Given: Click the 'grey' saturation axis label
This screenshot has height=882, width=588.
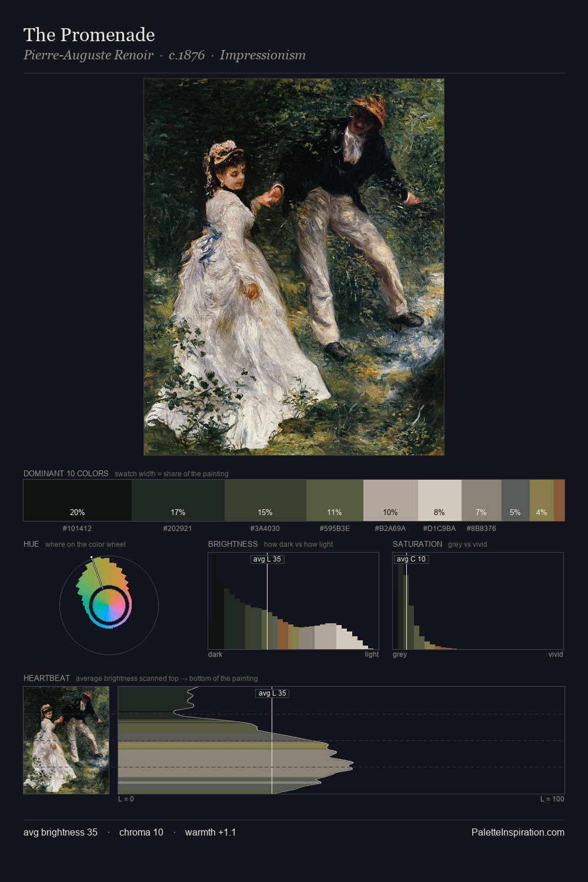Looking at the screenshot, I should (x=400, y=654).
